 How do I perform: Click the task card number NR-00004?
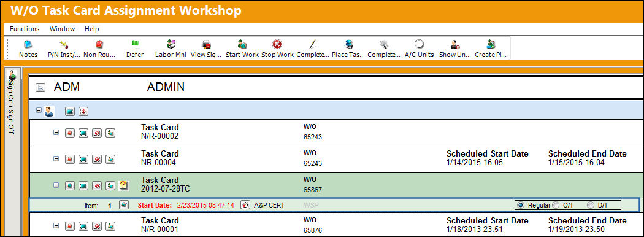(158, 163)
